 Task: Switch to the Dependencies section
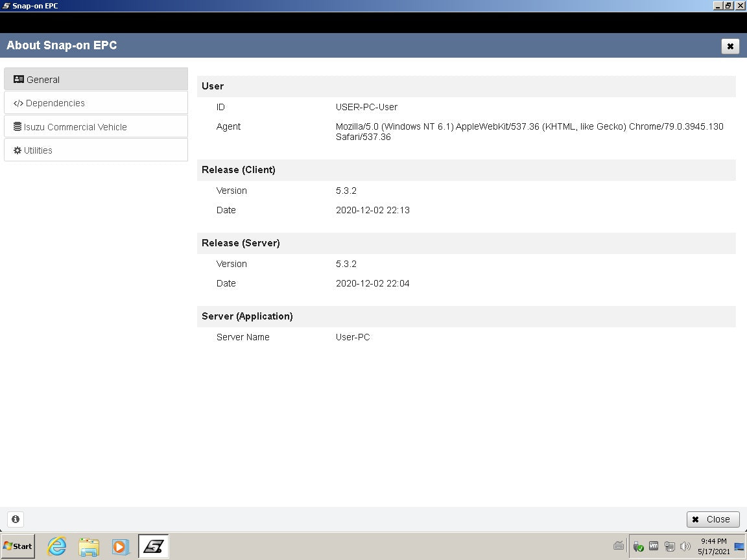coord(95,103)
